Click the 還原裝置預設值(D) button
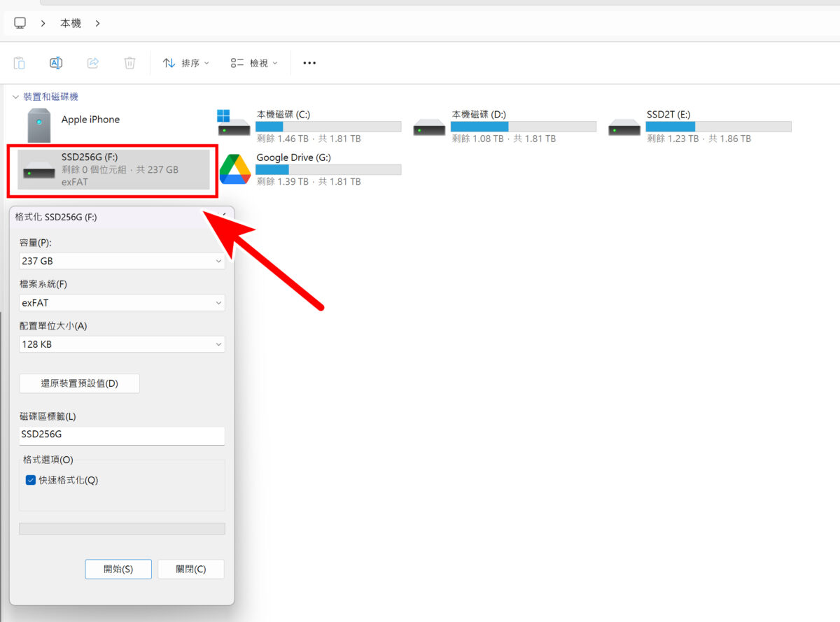Viewport: 840px width, 622px height. pyautogui.click(x=80, y=383)
